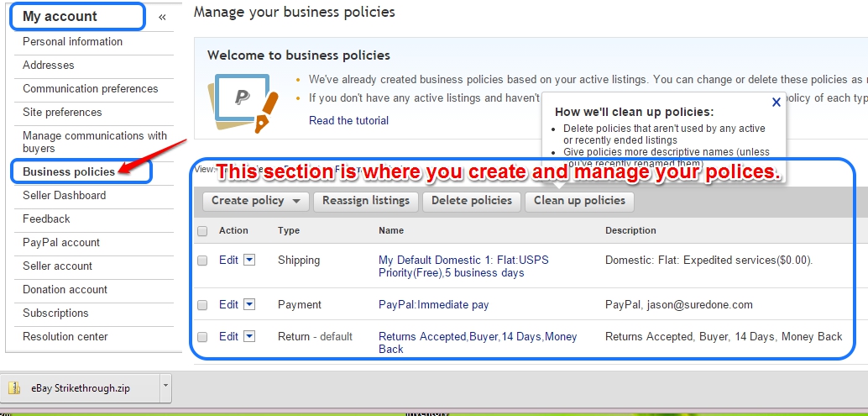868x416 pixels.
Task: Collapse the My account sidebar chevron
Action: (162, 17)
